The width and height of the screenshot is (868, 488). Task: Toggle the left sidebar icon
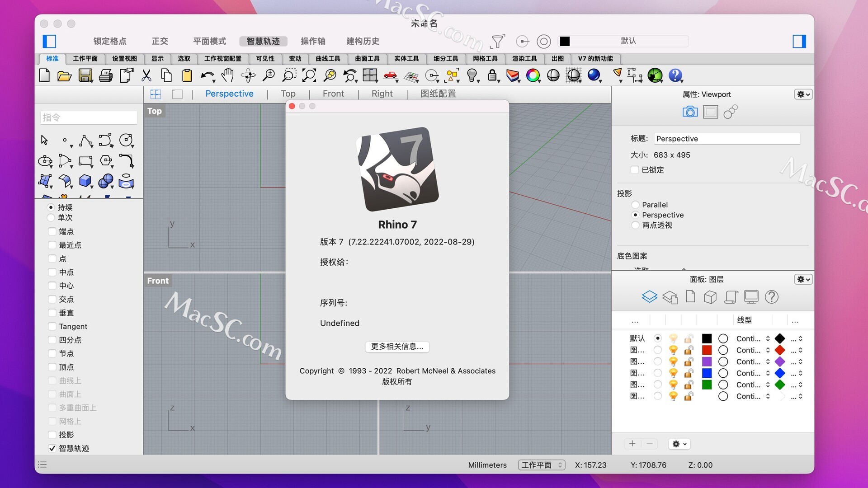point(49,41)
